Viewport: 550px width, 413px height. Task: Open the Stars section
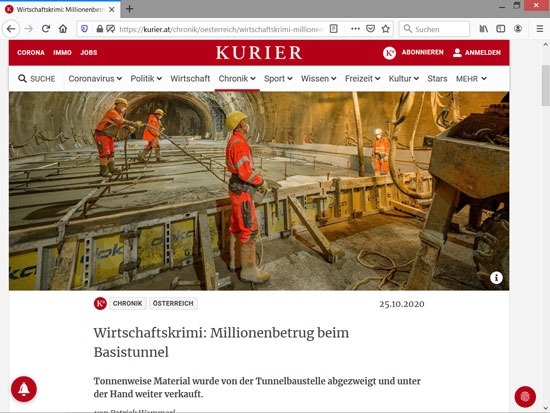437,79
